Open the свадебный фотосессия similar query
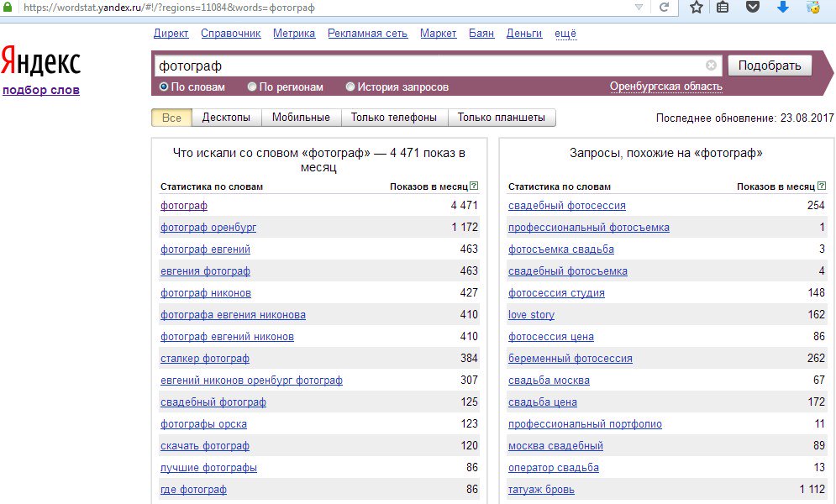The height and width of the screenshot is (504, 836). click(x=567, y=206)
